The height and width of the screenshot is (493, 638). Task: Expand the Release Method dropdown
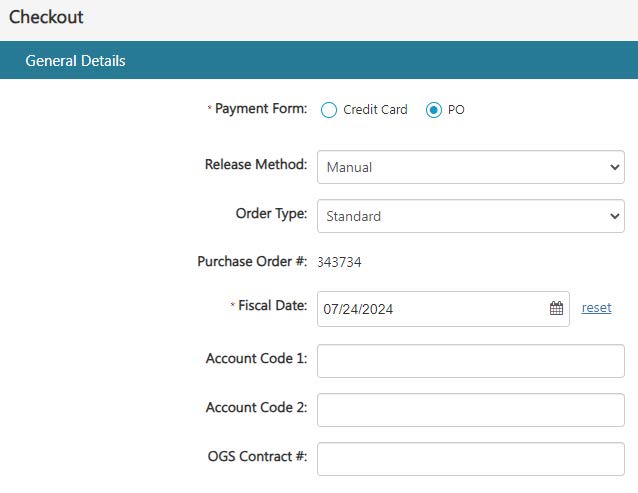click(470, 167)
